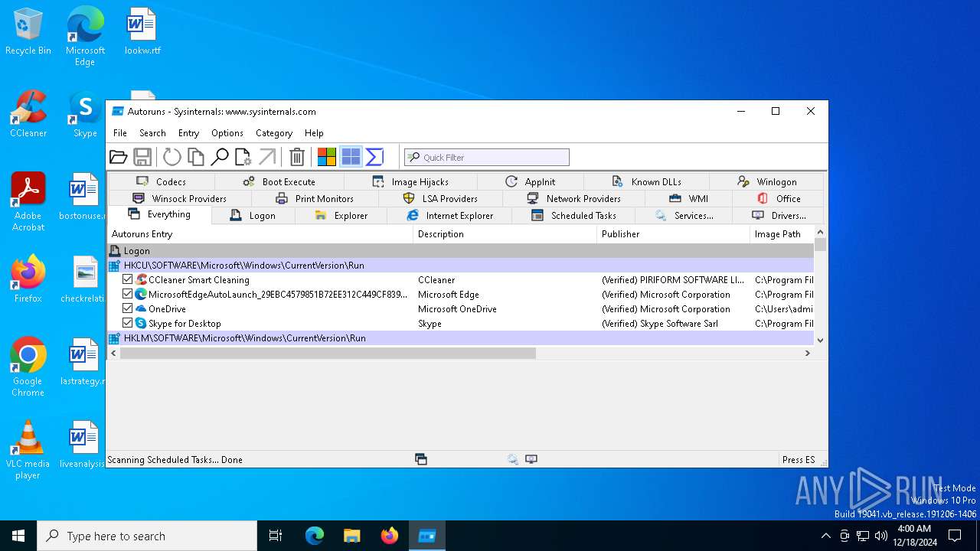The height and width of the screenshot is (551, 980).
Task: Open Recycle Bin on desktop
Action: 28,32
